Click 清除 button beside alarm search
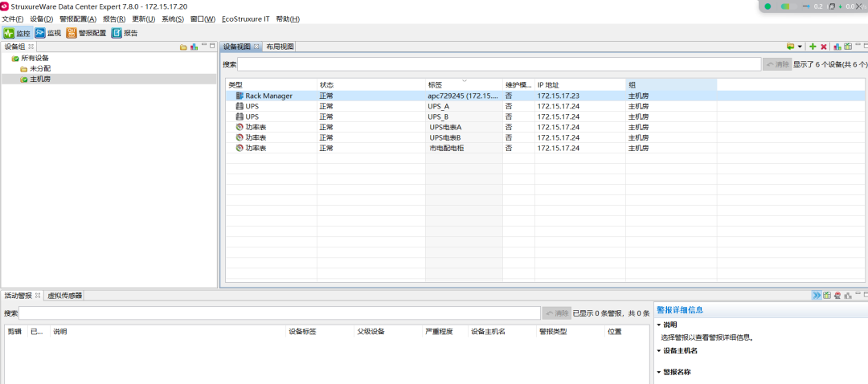 coord(556,313)
